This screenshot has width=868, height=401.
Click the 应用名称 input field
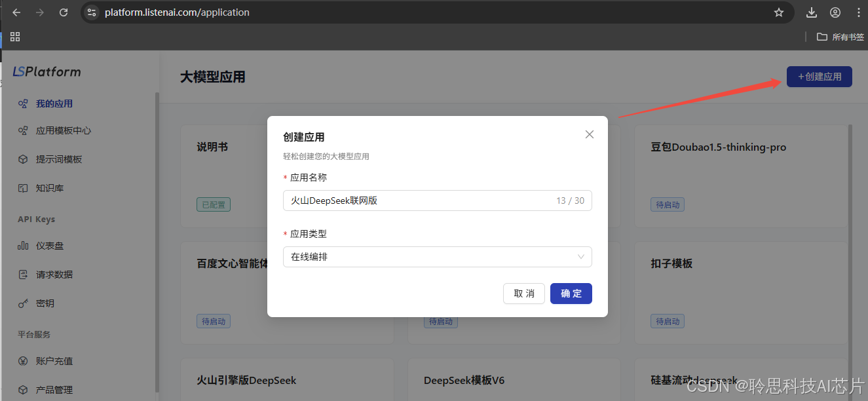[438, 200]
